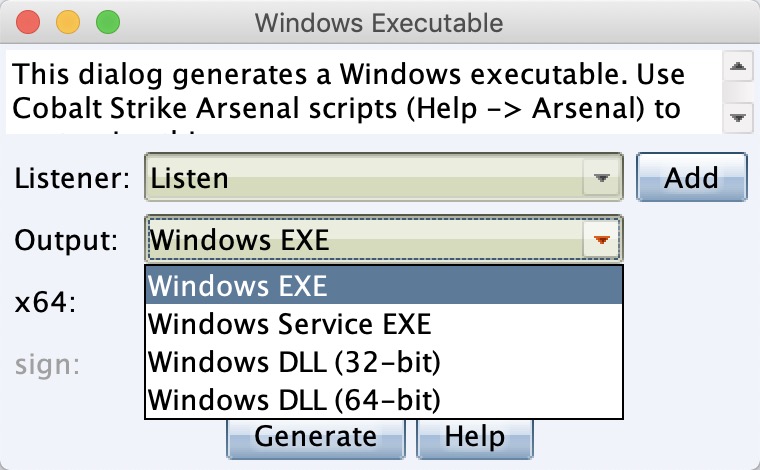Click the Generate button
Viewport: 760px width, 470px height.
[x=316, y=439]
